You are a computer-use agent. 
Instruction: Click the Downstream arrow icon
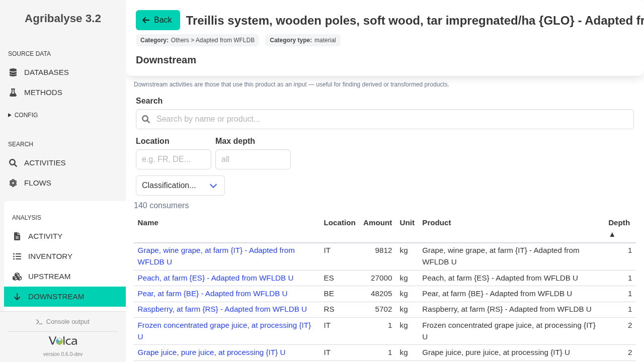(x=17, y=297)
